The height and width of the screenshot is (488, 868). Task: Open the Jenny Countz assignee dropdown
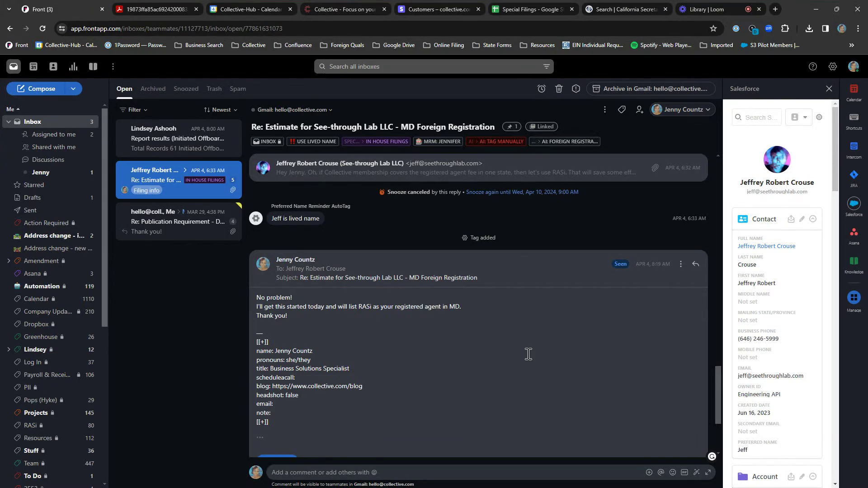tap(683, 109)
